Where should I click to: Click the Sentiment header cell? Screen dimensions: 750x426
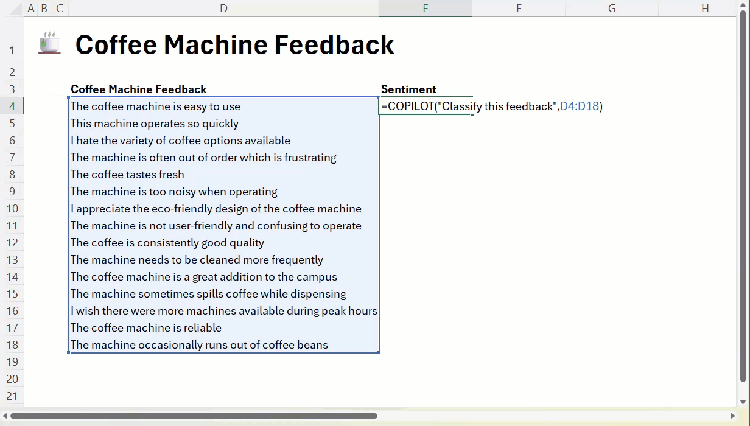point(409,89)
